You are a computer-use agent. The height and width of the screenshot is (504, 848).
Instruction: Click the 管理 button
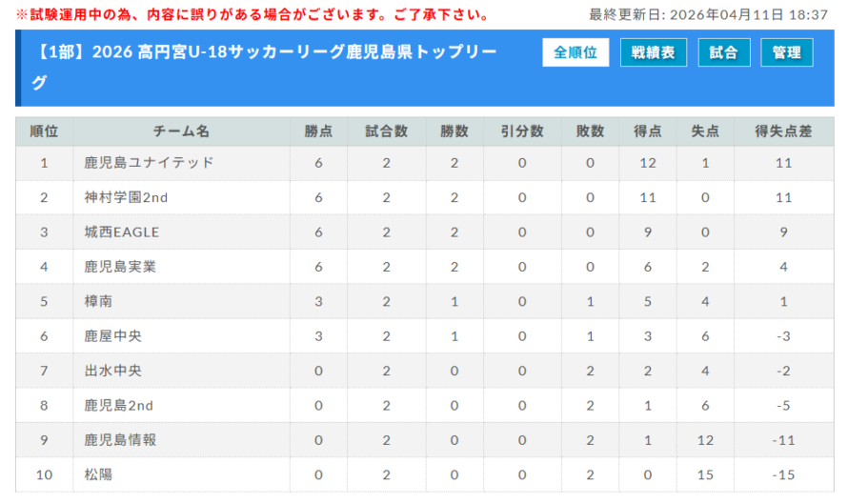(x=787, y=53)
